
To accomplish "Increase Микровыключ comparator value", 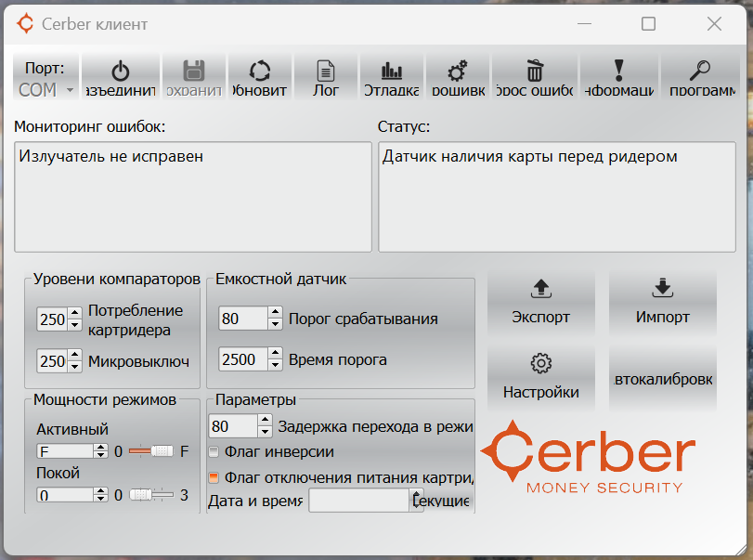I will click(74, 355).
